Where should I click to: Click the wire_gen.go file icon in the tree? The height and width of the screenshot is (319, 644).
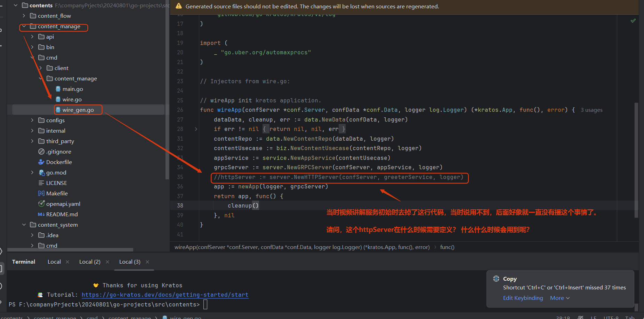(x=58, y=110)
